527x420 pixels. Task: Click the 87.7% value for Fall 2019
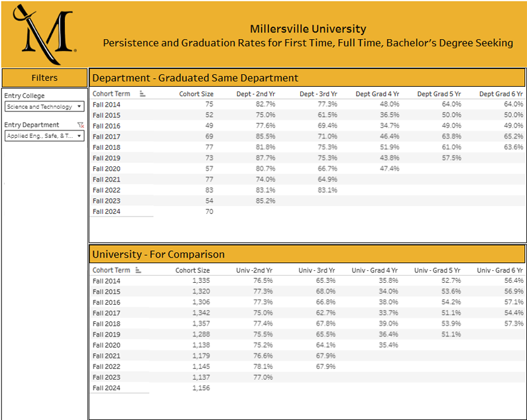pos(265,158)
